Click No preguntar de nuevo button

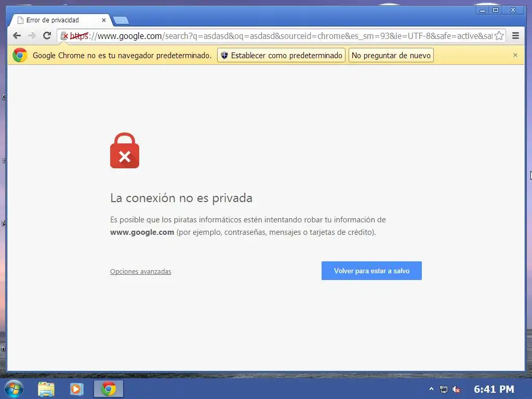[391, 55]
